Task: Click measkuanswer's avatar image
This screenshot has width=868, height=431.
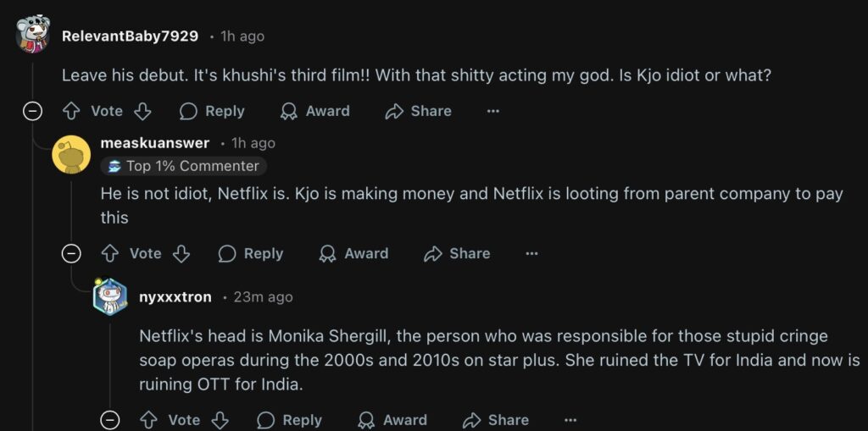Action: [x=71, y=154]
